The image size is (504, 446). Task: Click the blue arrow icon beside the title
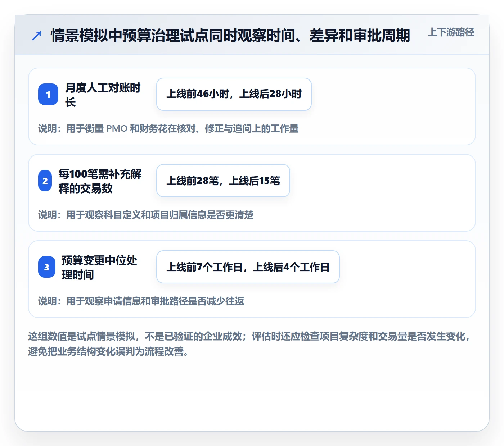pyautogui.click(x=37, y=36)
